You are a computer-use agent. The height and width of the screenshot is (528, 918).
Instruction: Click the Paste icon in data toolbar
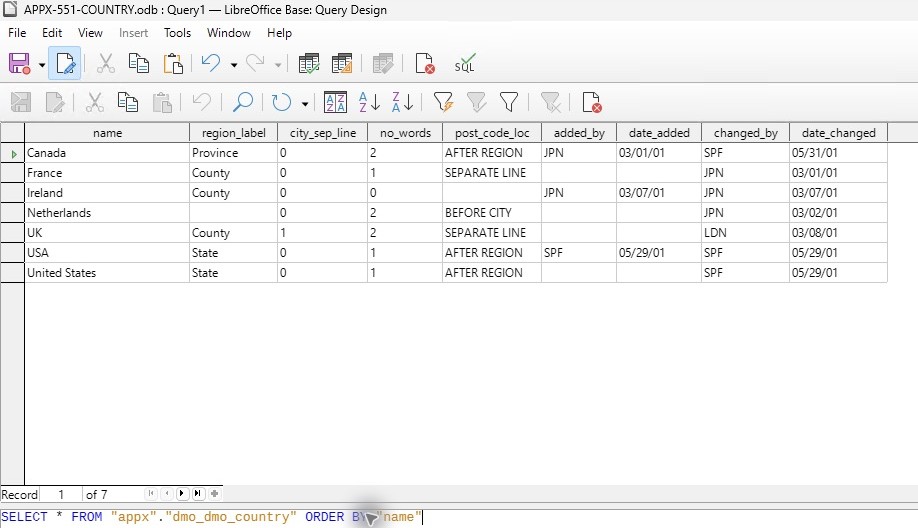pos(162,102)
